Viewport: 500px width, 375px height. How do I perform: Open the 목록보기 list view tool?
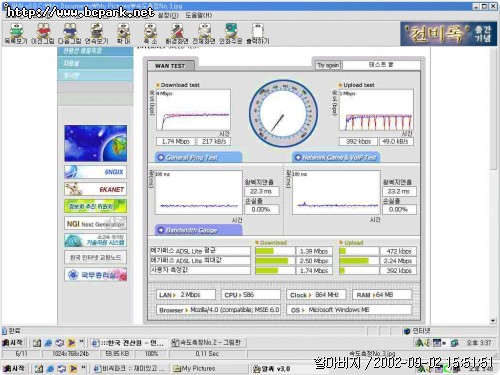(15, 33)
